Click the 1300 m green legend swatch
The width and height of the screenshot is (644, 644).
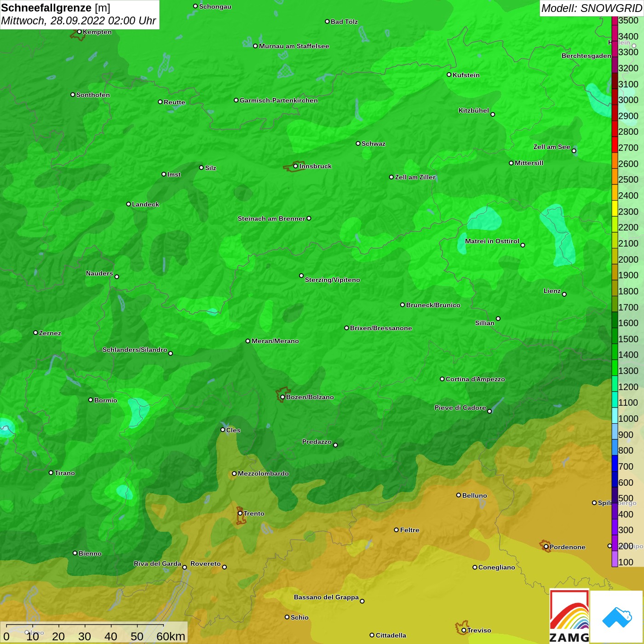pyautogui.click(x=615, y=368)
